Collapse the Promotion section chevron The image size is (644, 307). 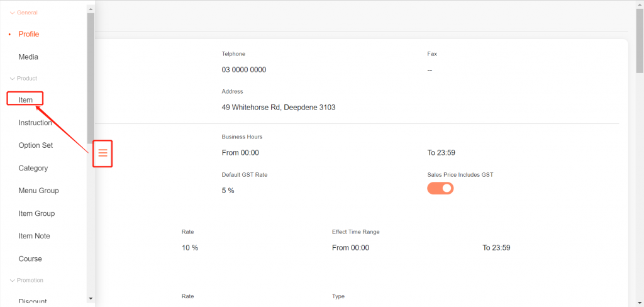(12, 281)
